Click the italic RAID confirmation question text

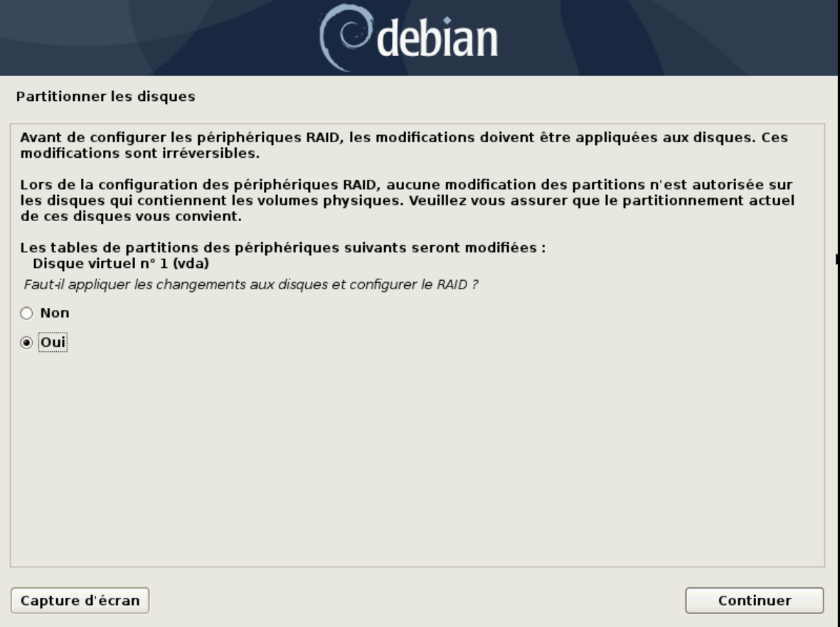click(250, 284)
